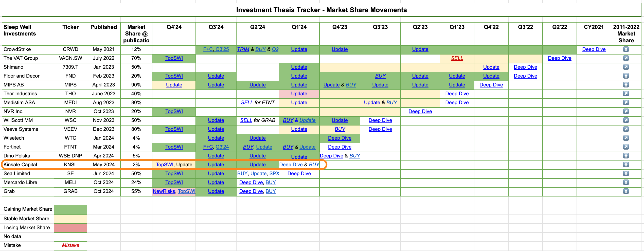Select the 'June 2023' published cell
The height and width of the screenshot is (251, 644).
coord(103,94)
